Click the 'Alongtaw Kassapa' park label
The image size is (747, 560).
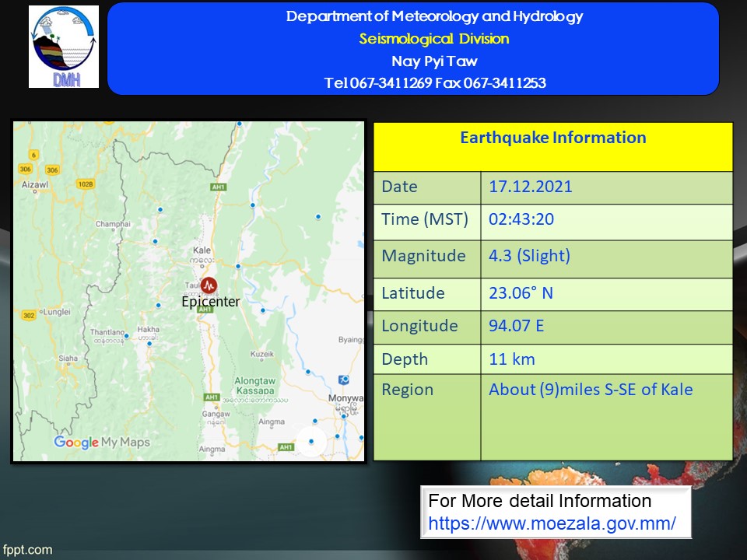255,386
